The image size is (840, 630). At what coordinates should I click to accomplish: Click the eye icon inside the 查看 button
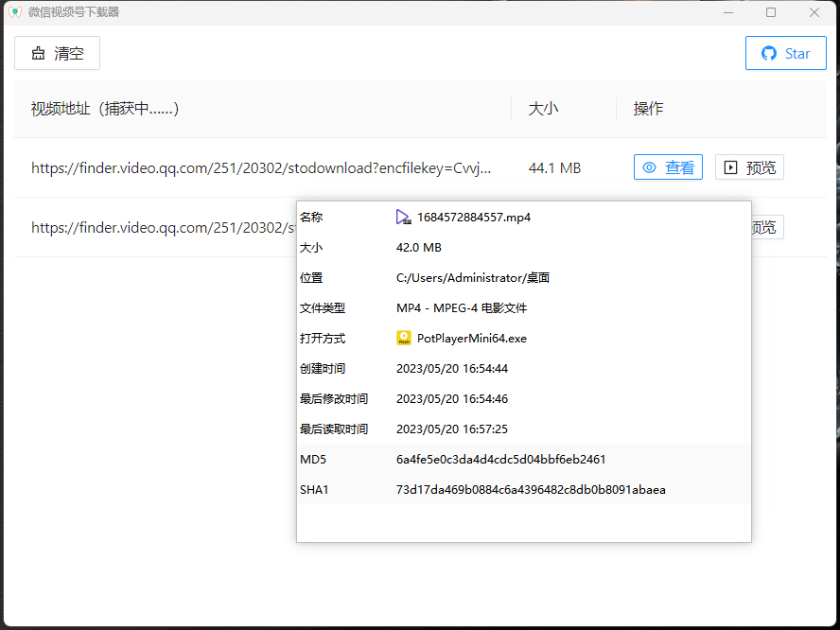pos(649,166)
